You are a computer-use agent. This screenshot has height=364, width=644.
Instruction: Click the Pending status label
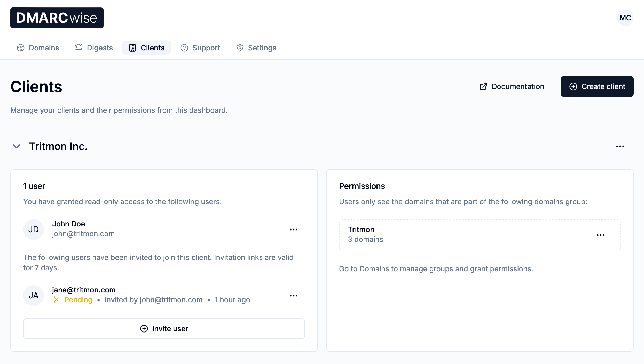(x=78, y=300)
